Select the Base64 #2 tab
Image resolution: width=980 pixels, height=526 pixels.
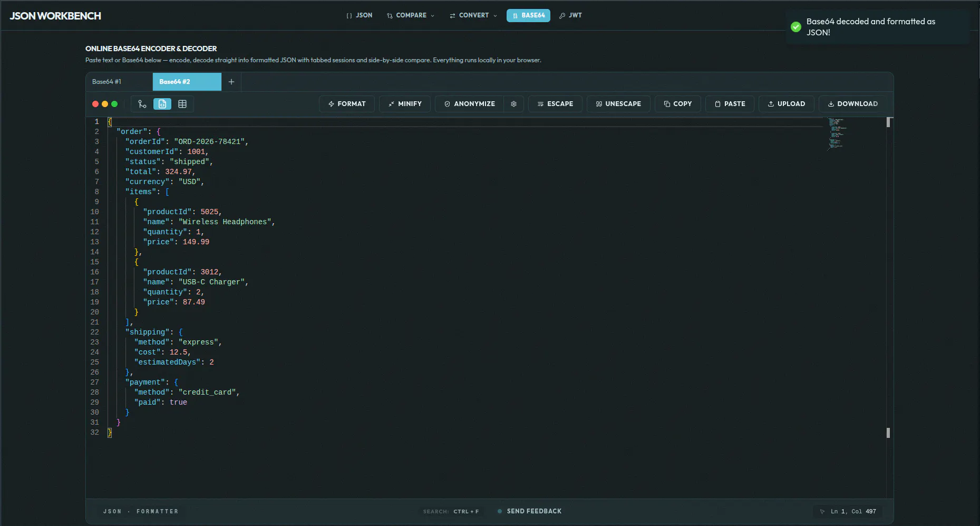(x=187, y=82)
